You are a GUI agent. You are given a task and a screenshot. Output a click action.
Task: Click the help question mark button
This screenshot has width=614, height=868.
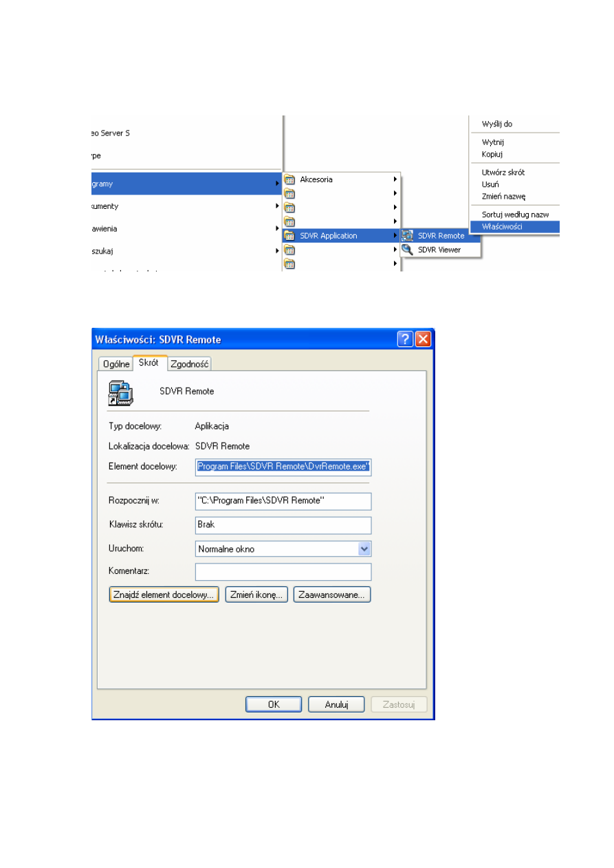coord(406,340)
